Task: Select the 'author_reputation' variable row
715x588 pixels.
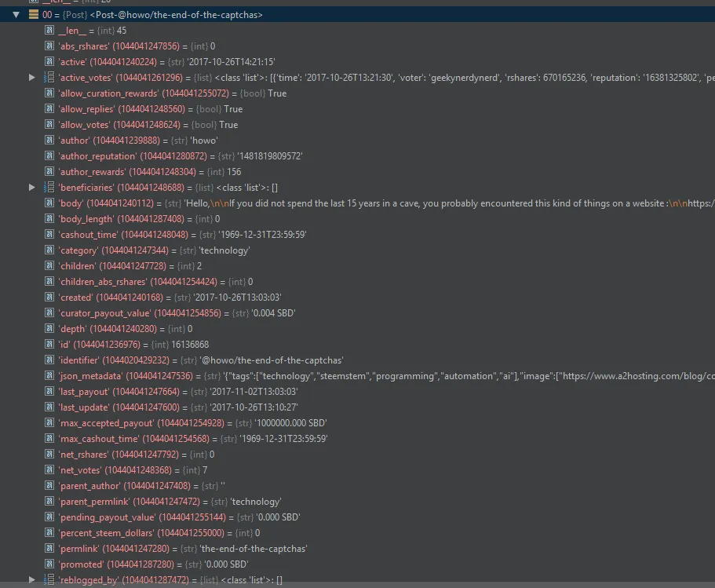Action: pos(358,156)
